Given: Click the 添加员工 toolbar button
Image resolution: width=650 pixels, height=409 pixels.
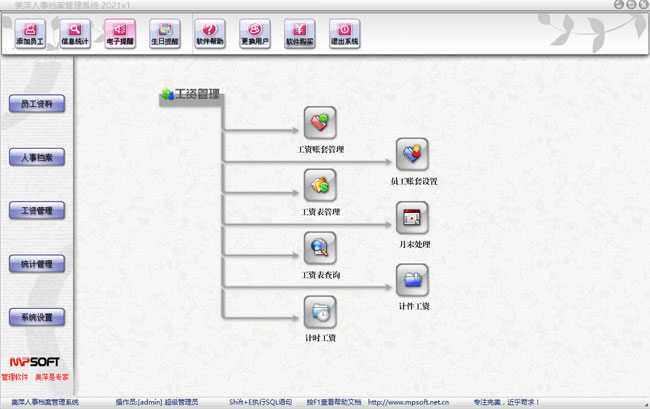Looking at the screenshot, I should coord(32,35).
